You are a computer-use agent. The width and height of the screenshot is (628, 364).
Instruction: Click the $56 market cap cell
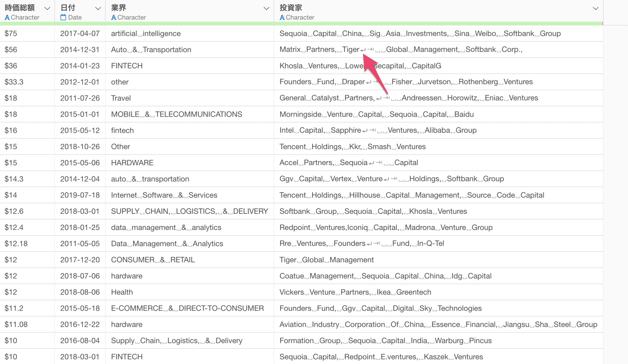pos(27,50)
